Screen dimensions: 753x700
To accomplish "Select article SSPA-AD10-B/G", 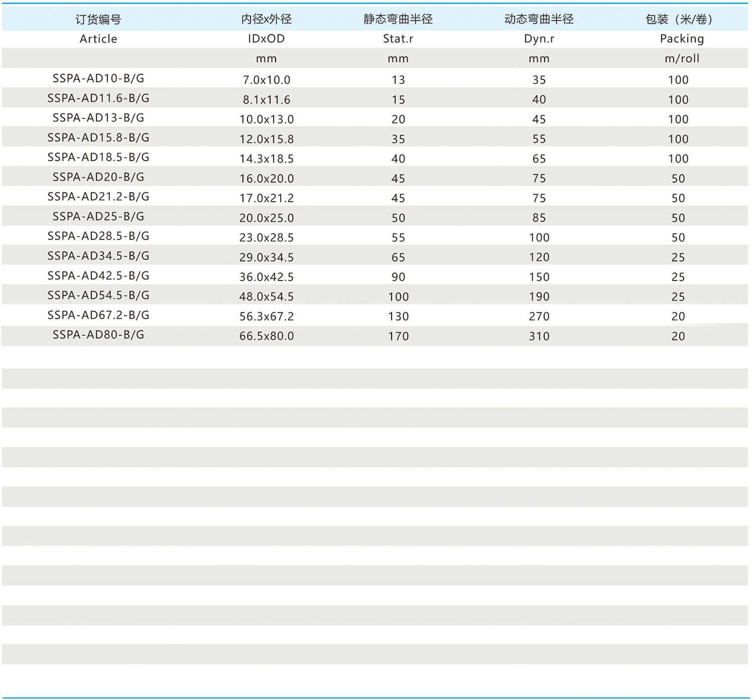I will 98,78.
